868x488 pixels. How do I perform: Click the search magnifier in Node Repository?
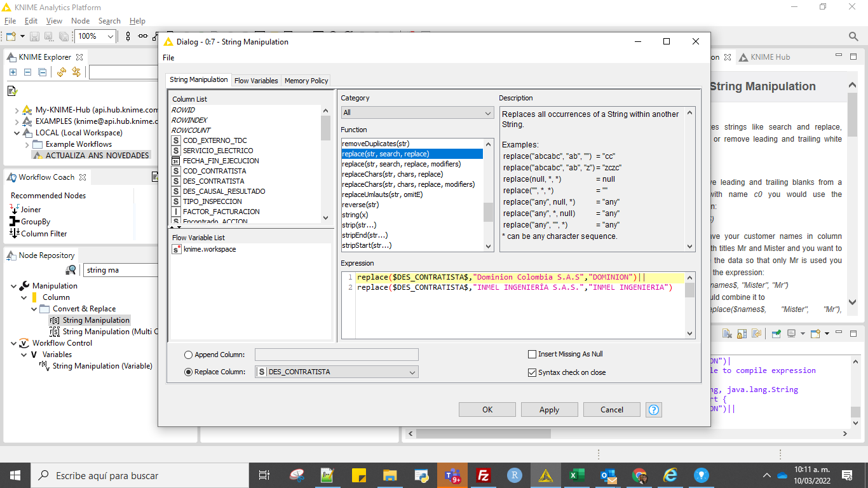[x=71, y=270]
